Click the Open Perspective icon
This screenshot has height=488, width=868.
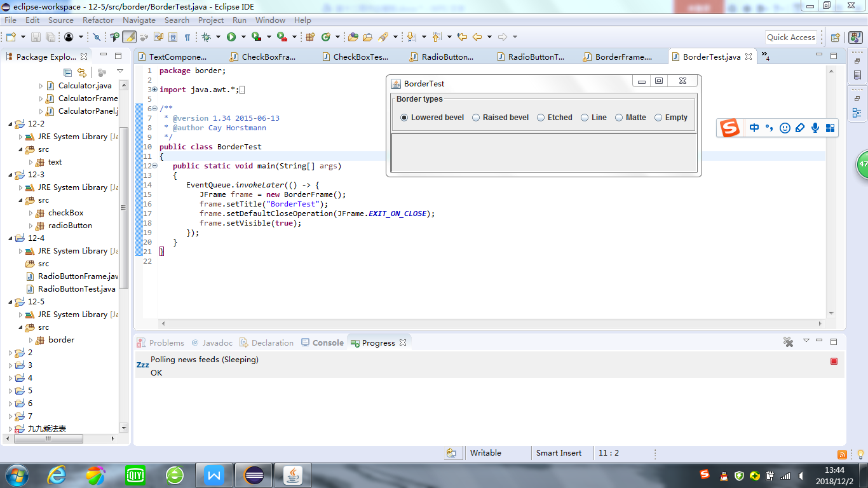[836, 37]
